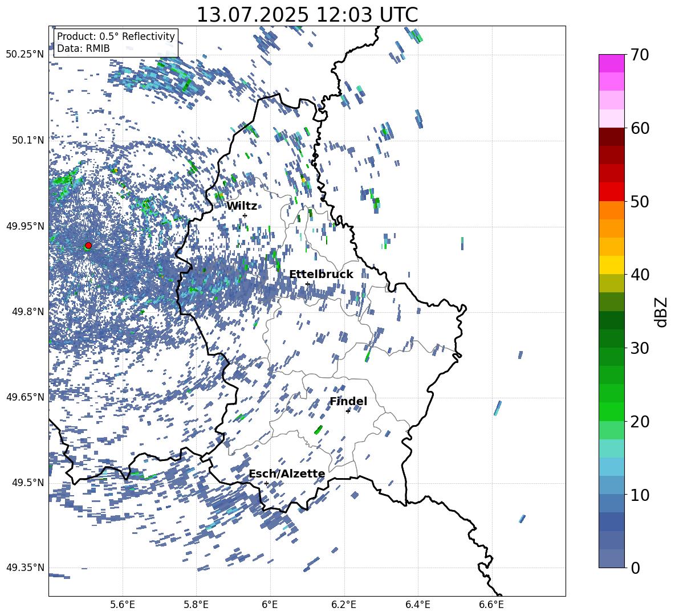Click the 6.4°E longitude label
Screen dimensions: 675x616
click(417, 605)
